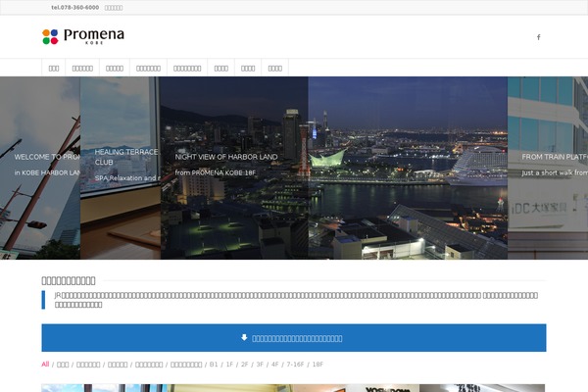
Task: Call tel.078-360-6000 link in the top bar
Action: [x=75, y=8]
